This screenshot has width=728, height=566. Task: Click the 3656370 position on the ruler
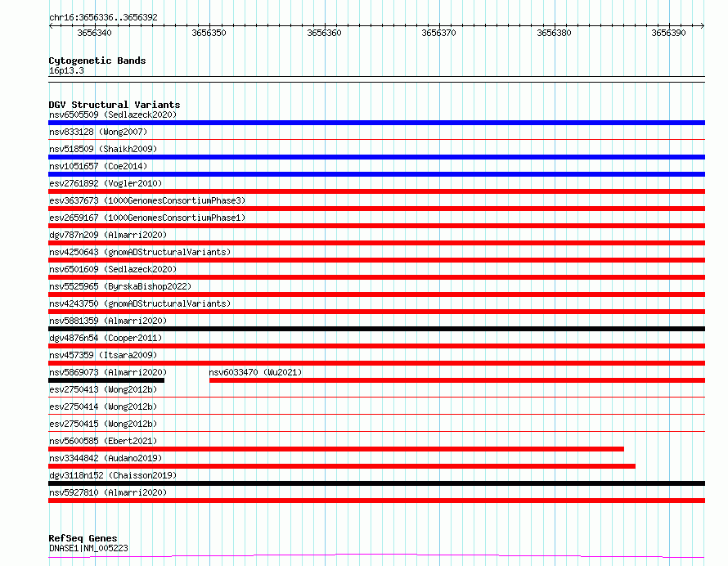pyautogui.click(x=438, y=33)
